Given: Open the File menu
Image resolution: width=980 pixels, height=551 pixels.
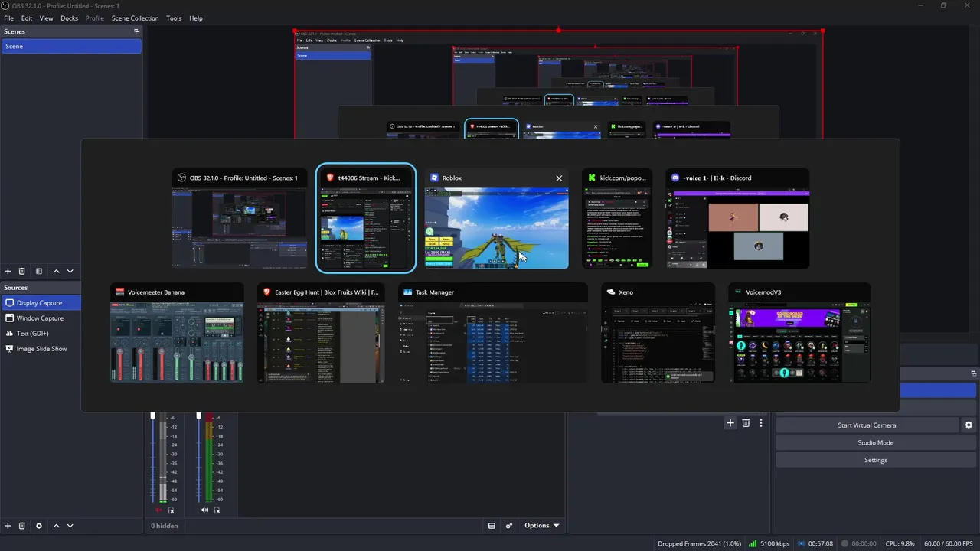Looking at the screenshot, I should click(9, 18).
